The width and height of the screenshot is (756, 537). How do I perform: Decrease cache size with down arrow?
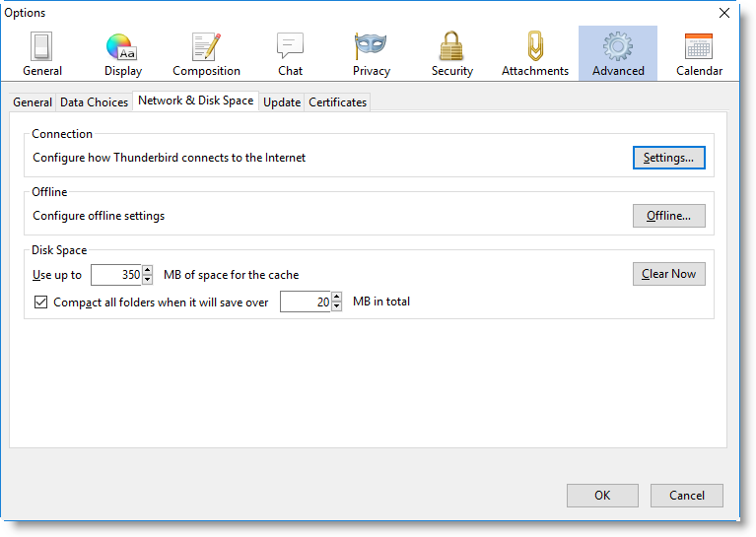pyautogui.click(x=148, y=280)
